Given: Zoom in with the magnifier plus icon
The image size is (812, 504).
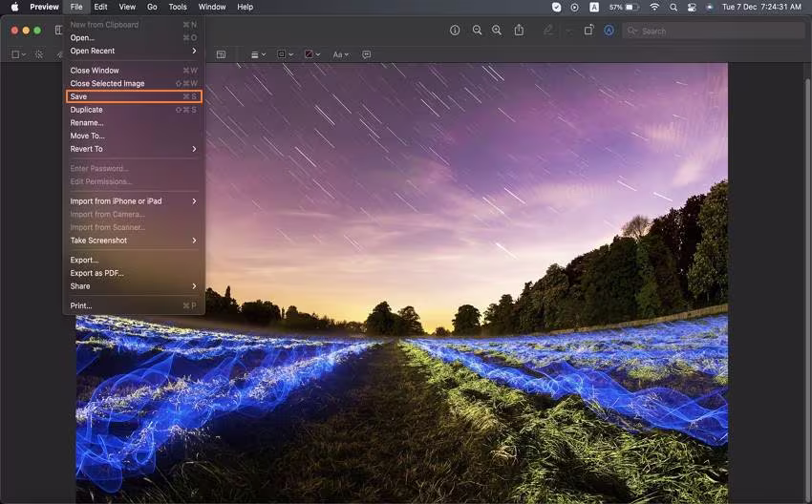Looking at the screenshot, I should [497, 31].
